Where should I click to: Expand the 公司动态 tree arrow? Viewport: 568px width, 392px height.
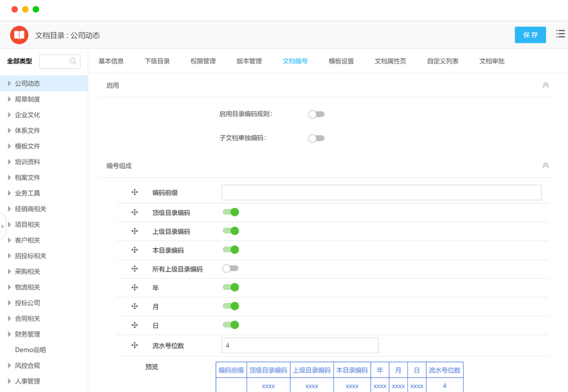click(9, 83)
